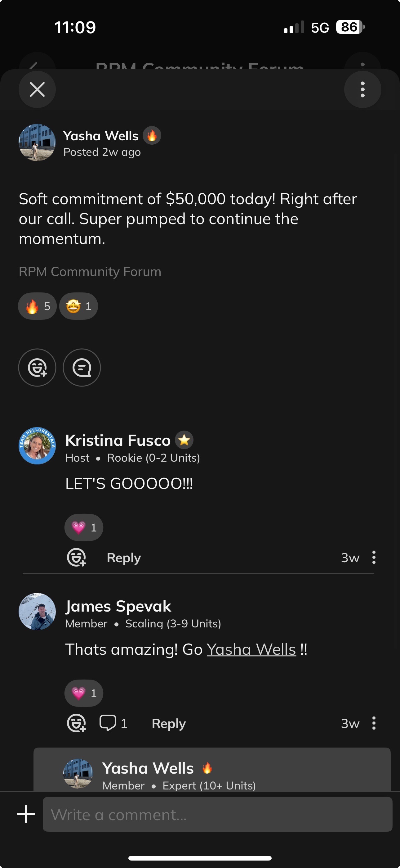Expand the 1 reply on James's comment
The image size is (400, 868).
(x=113, y=723)
